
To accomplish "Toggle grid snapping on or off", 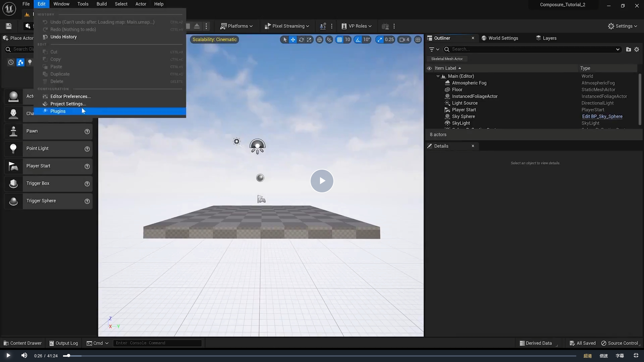I will pos(339,40).
